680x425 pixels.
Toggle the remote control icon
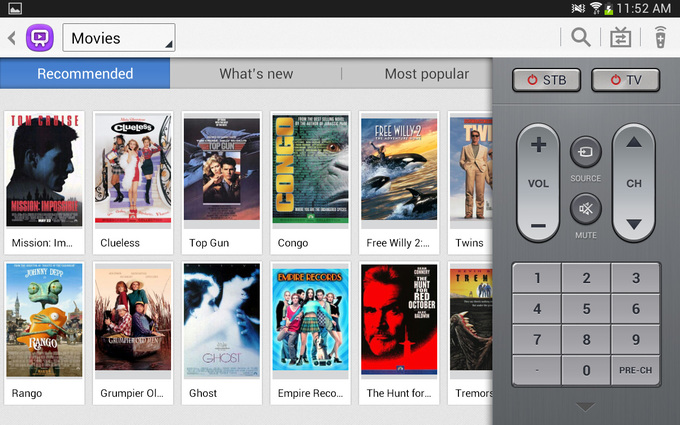point(660,37)
